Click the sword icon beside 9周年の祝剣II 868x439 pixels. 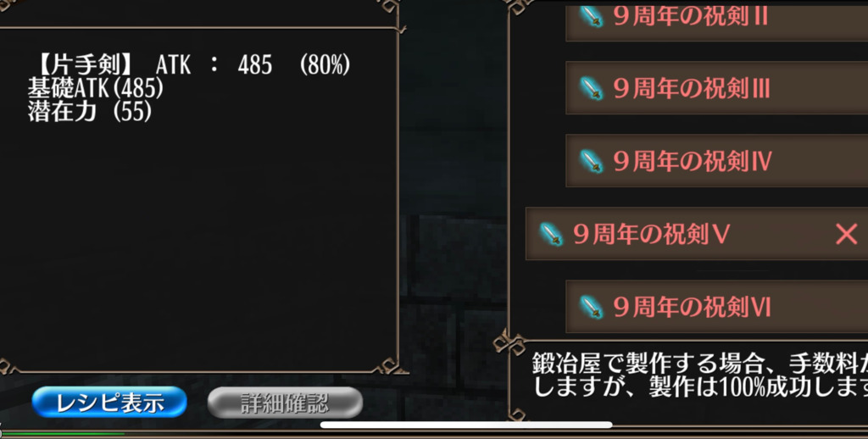click(x=591, y=16)
